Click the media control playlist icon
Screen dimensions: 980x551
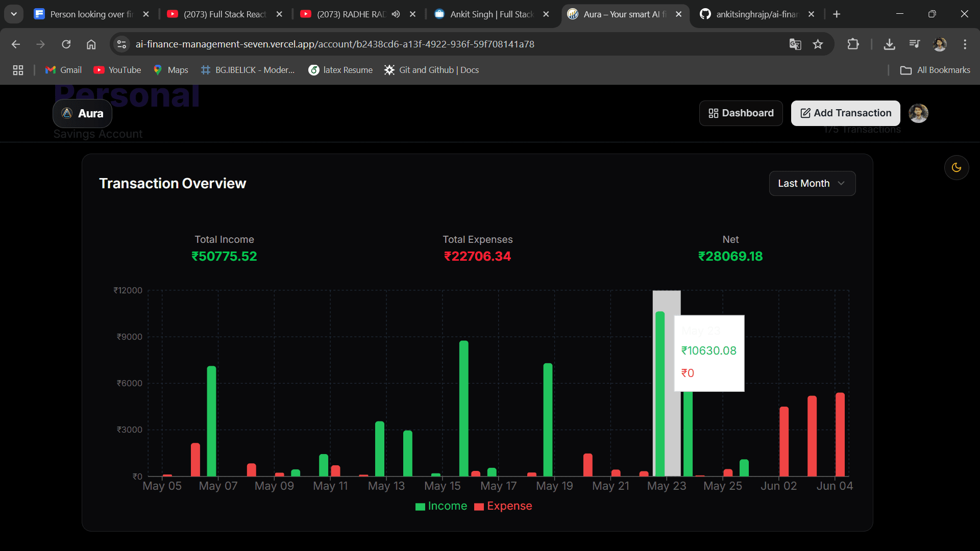[x=914, y=44]
